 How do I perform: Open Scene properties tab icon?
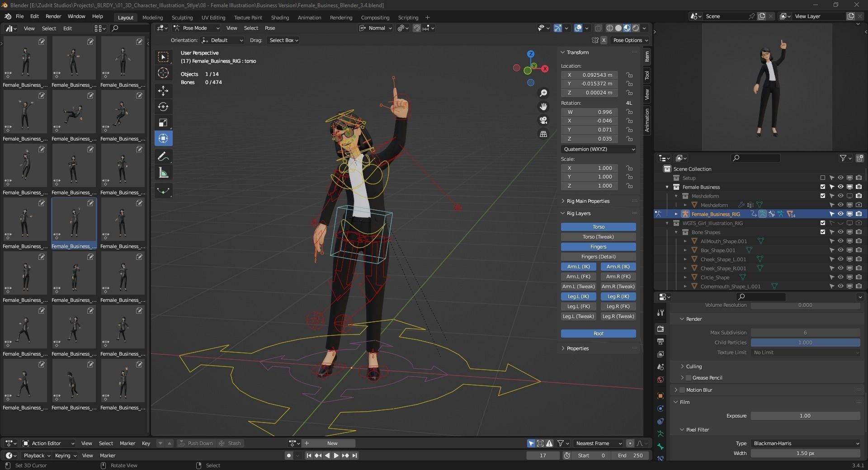(x=660, y=367)
